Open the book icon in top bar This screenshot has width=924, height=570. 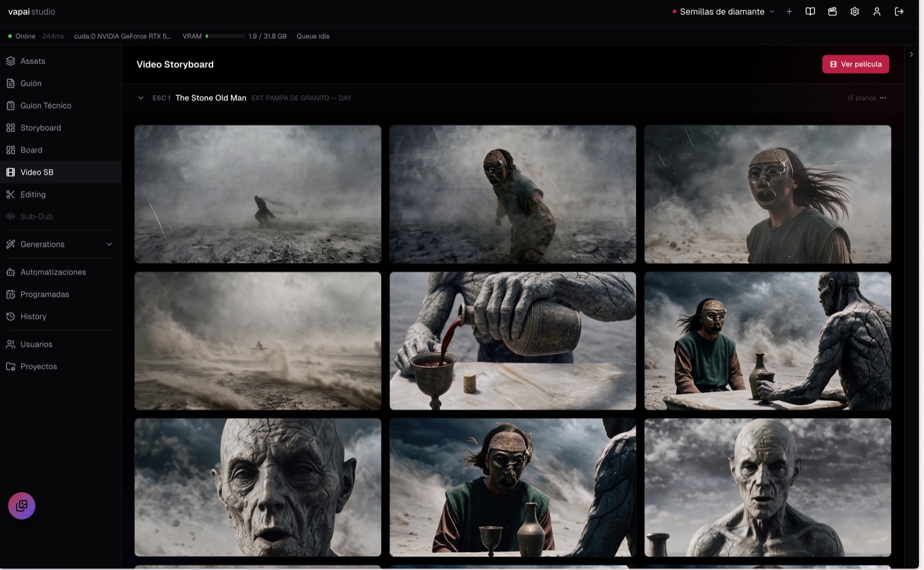point(810,12)
